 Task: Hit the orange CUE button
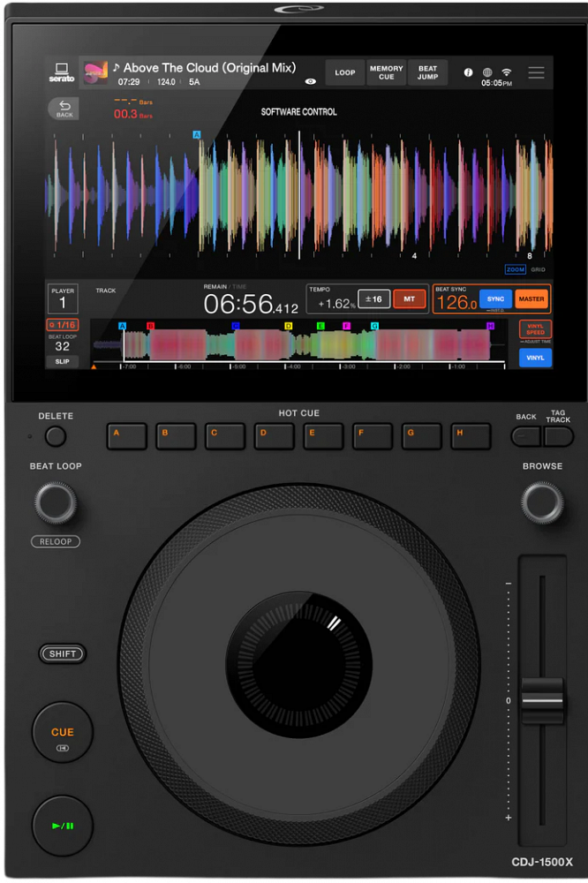63,732
